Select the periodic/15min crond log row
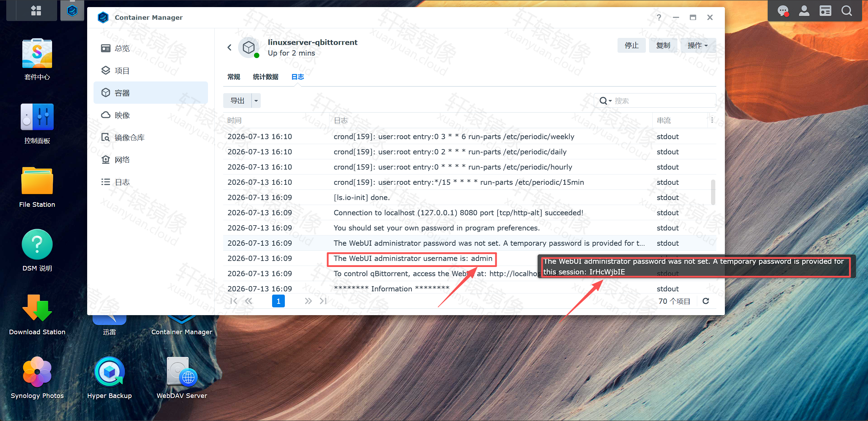The image size is (868, 421). [x=470, y=182]
